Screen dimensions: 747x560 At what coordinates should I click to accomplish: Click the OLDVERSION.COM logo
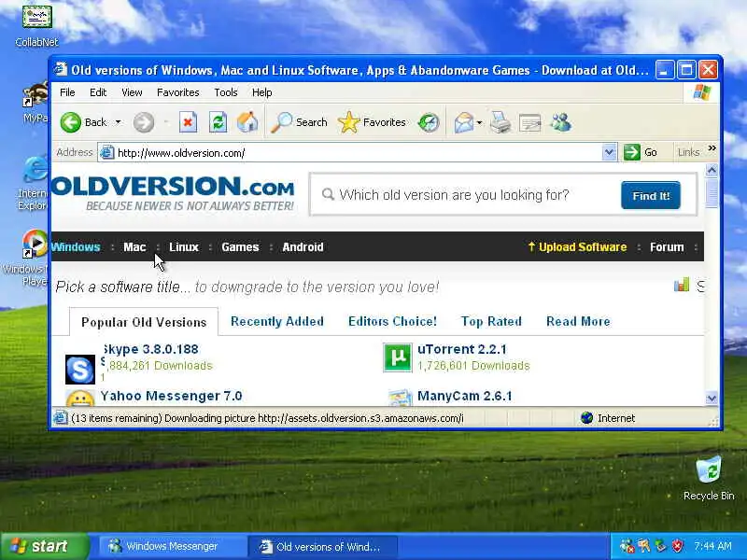173,193
